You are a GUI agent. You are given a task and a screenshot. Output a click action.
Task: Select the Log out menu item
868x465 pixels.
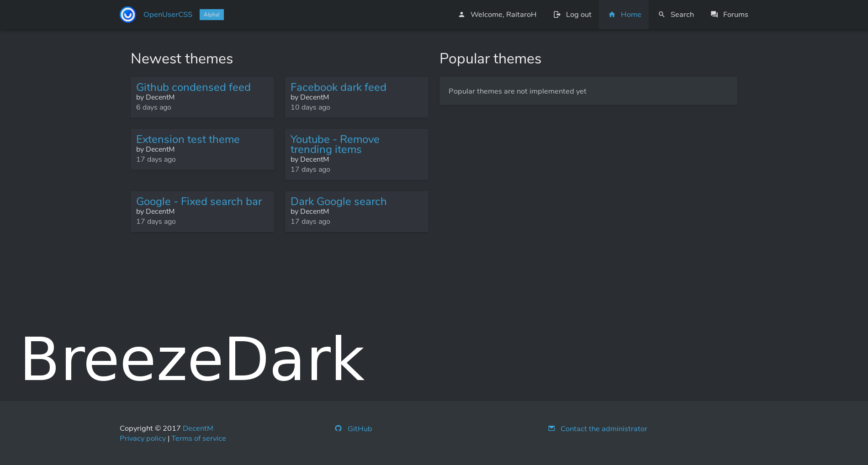click(x=572, y=15)
